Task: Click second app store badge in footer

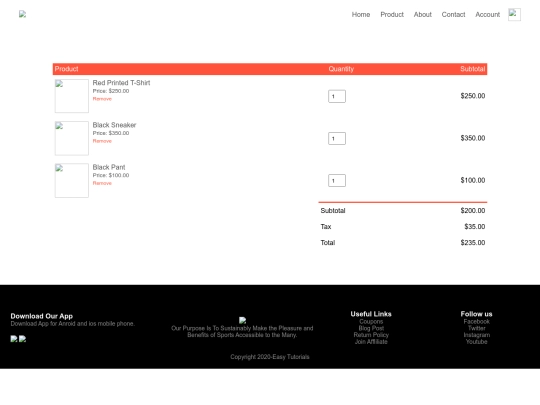Action: (22, 339)
